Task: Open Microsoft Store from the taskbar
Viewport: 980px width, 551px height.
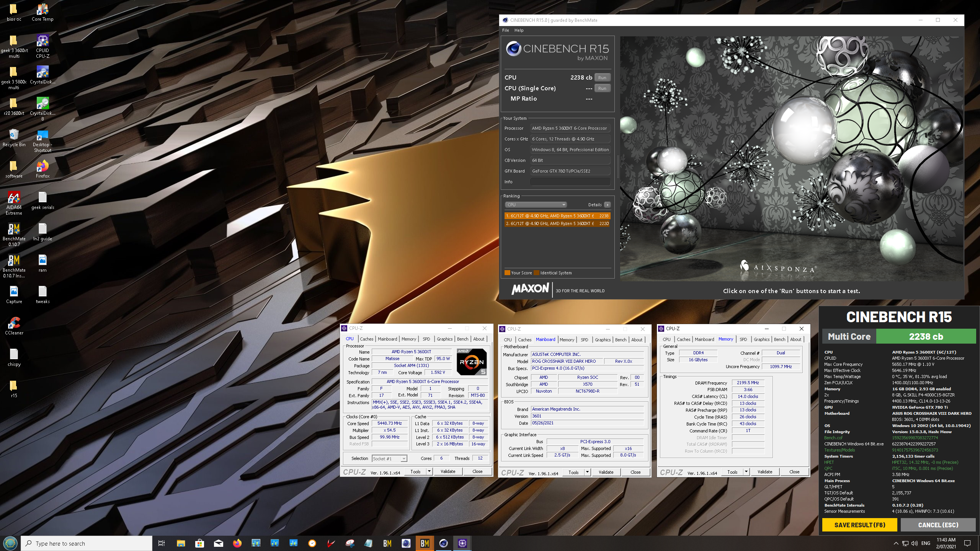Action: point(199,543)
